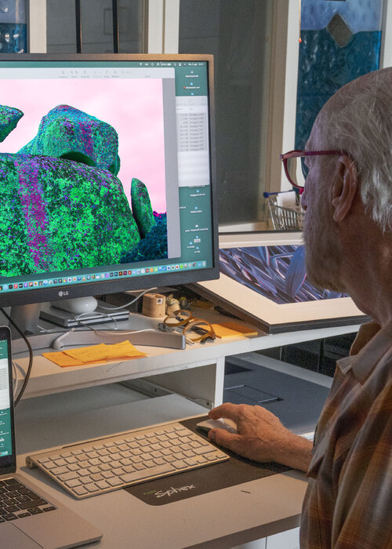392x549 pixels.
Task: Click the Zoom buttons in Preview's toolbar
Action: pyautogui.click(x=74, y=72)
